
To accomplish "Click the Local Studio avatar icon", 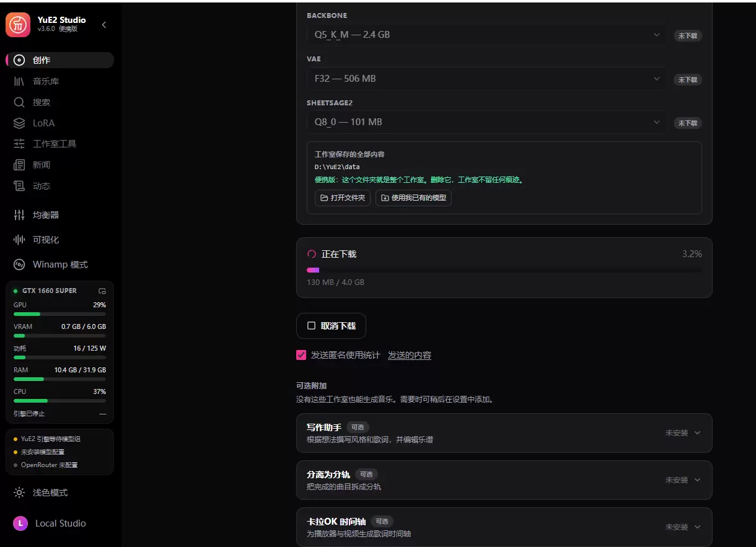I will [20, 523].
